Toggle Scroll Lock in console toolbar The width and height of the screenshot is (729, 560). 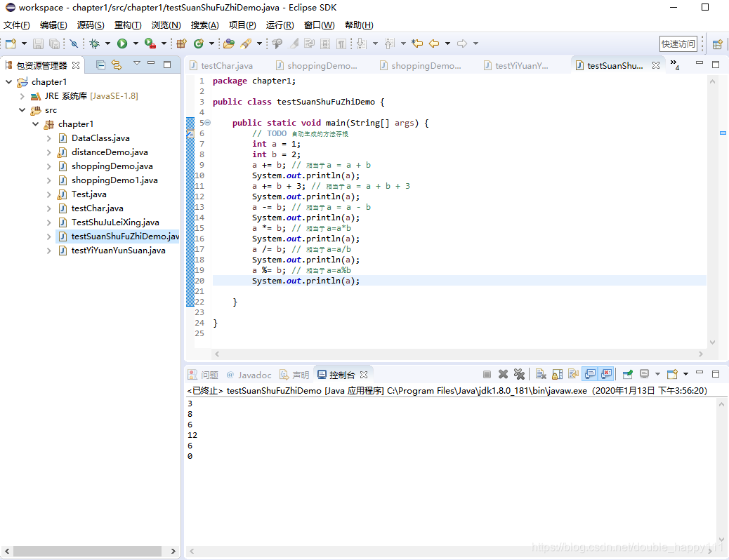click(x=558, y=374)
